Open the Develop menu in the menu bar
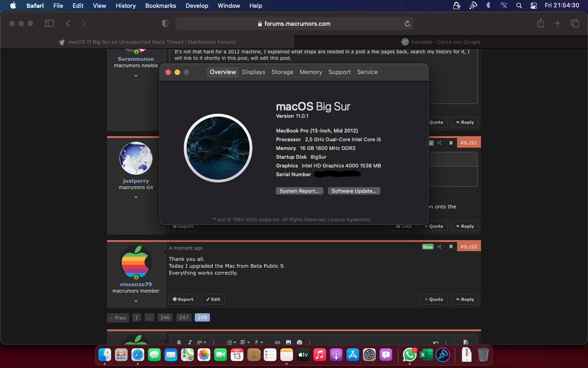The image size is (588, 368). point(197,6)
